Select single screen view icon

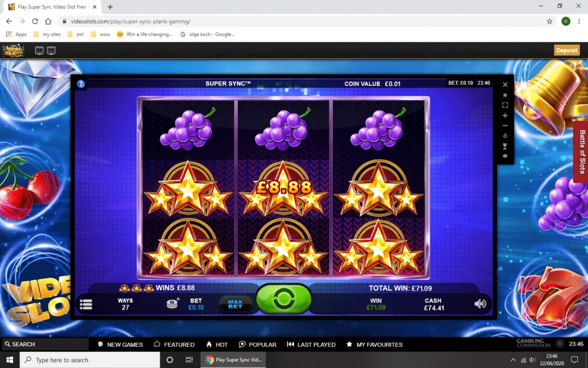39,51
